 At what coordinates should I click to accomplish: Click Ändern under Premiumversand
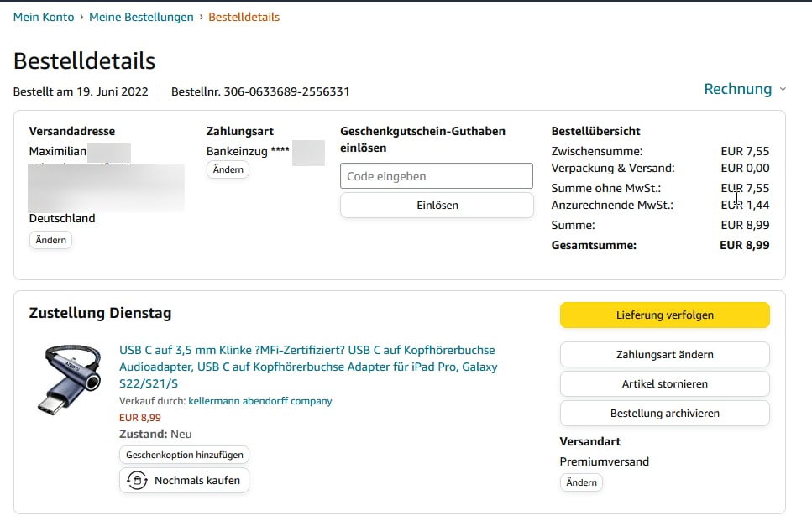(x=581, y=482)
